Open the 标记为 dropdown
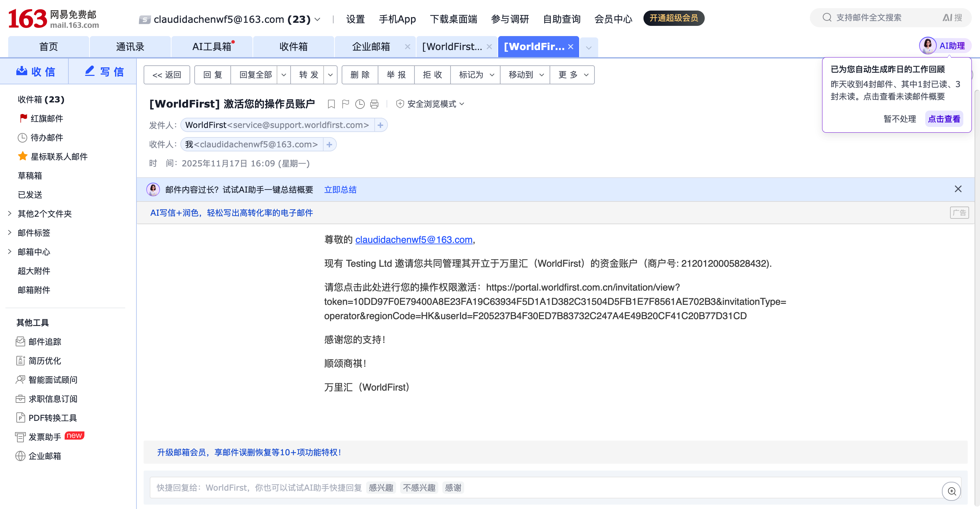This screenshot has width=980, height=509. (x=476, y=75)
